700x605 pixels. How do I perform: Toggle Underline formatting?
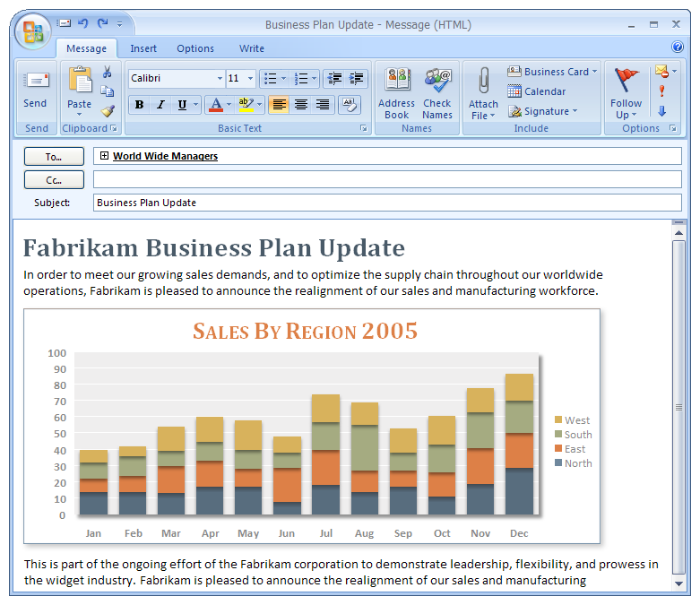pos(182,105)
